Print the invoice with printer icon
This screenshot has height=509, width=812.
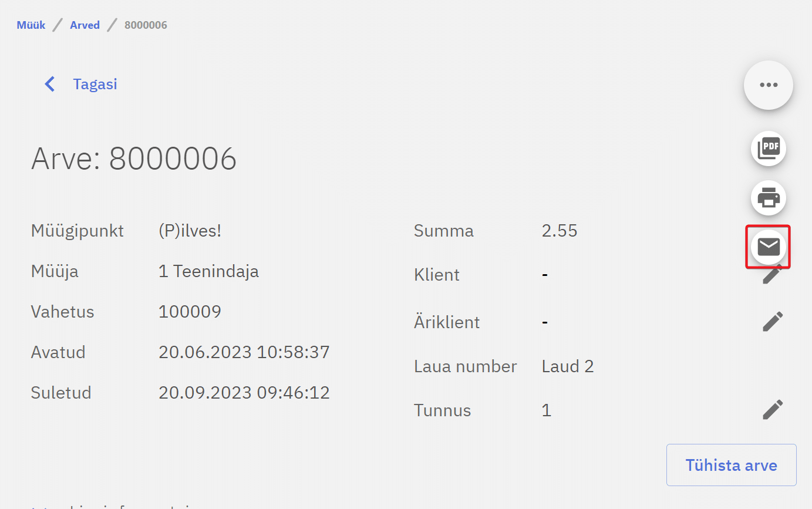[768, 198]
